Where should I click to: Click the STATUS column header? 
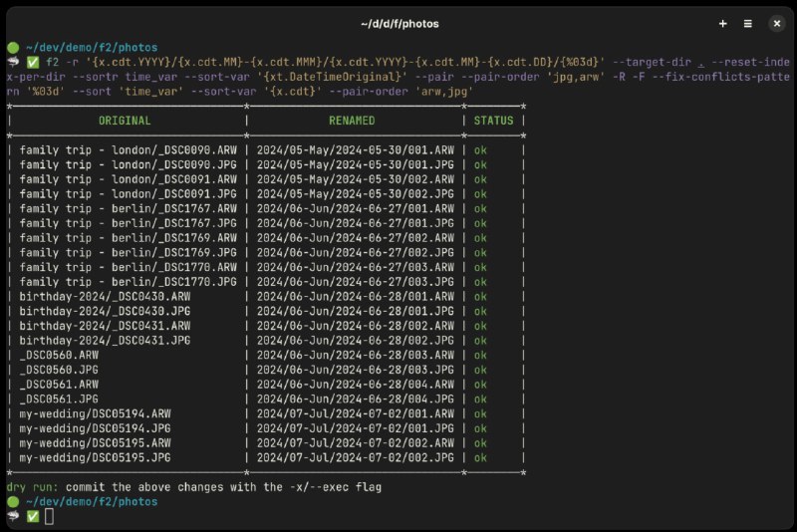493,121
